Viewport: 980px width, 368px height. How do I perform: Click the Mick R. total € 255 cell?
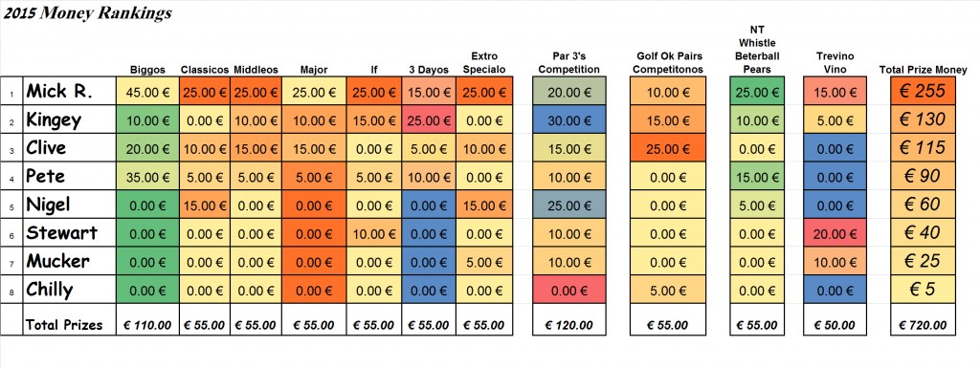(x=922, y=91)
